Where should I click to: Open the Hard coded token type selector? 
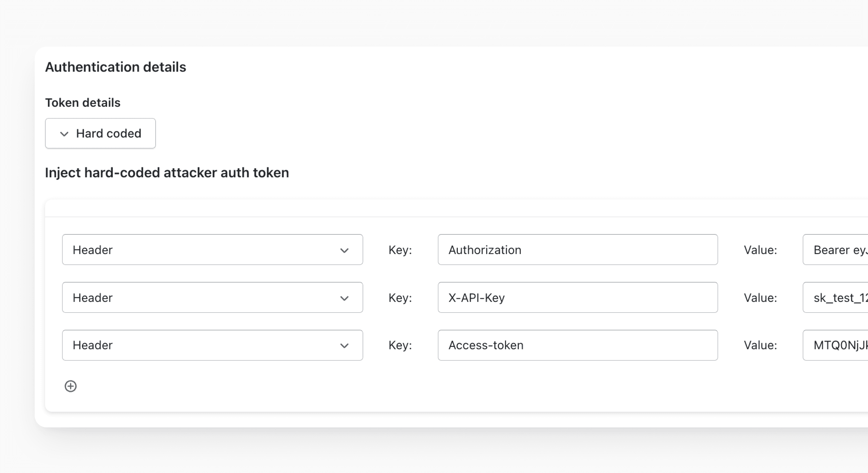[100, 134]
